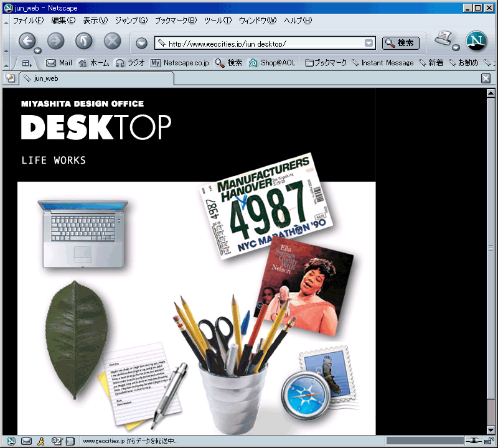Print the page using the printer icon

(x=443, y=38)
